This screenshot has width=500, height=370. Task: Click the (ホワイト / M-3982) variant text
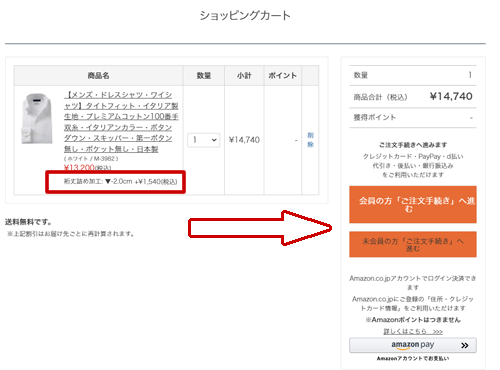91,159
